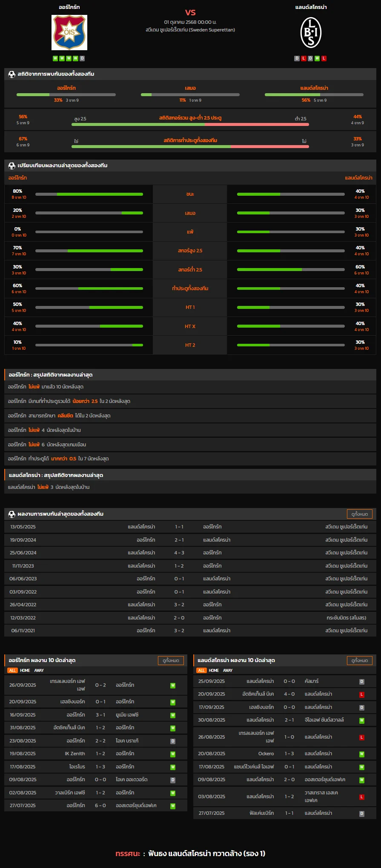Select the HOME tab under ออร์ไกร์ท results

[25, 671]
